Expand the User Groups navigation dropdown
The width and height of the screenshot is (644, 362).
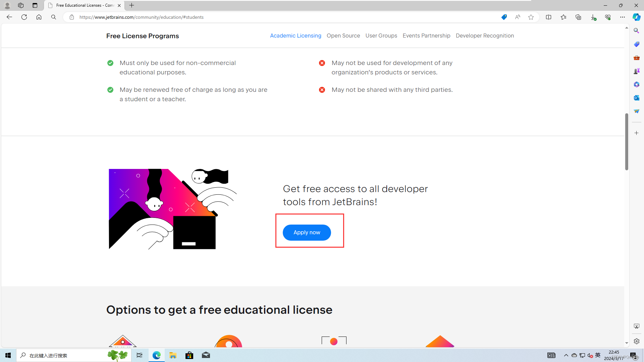381,36
